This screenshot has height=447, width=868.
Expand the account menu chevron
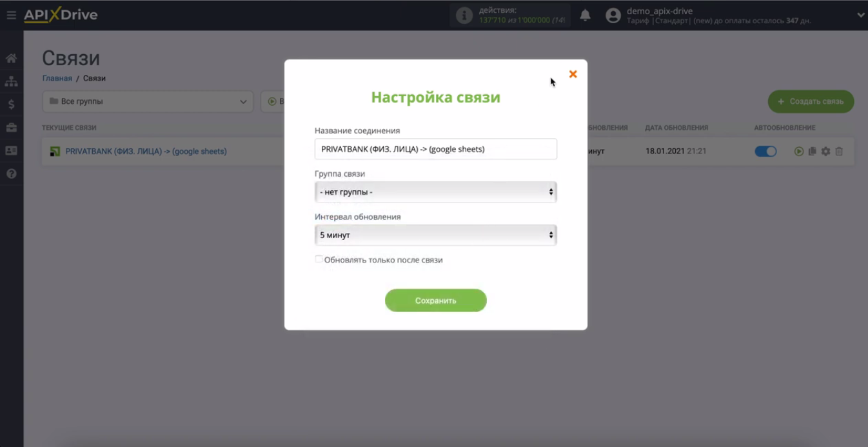[x=861, y=15]
